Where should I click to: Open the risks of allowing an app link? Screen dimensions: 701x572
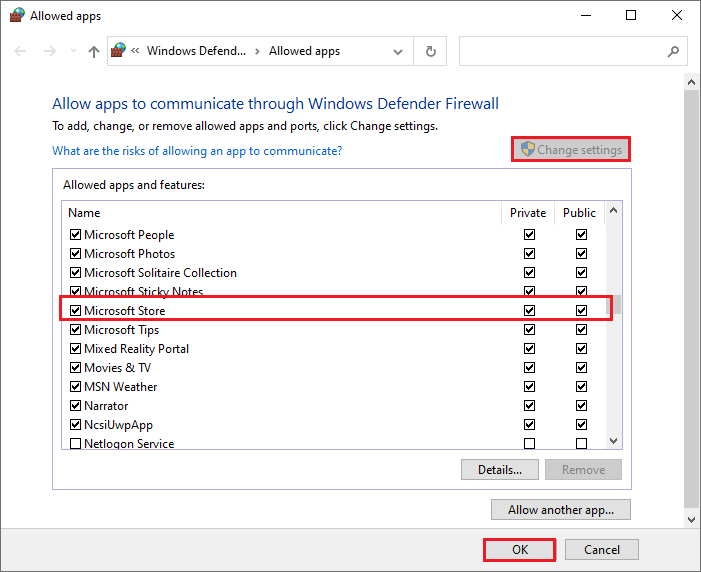[197, 151]
